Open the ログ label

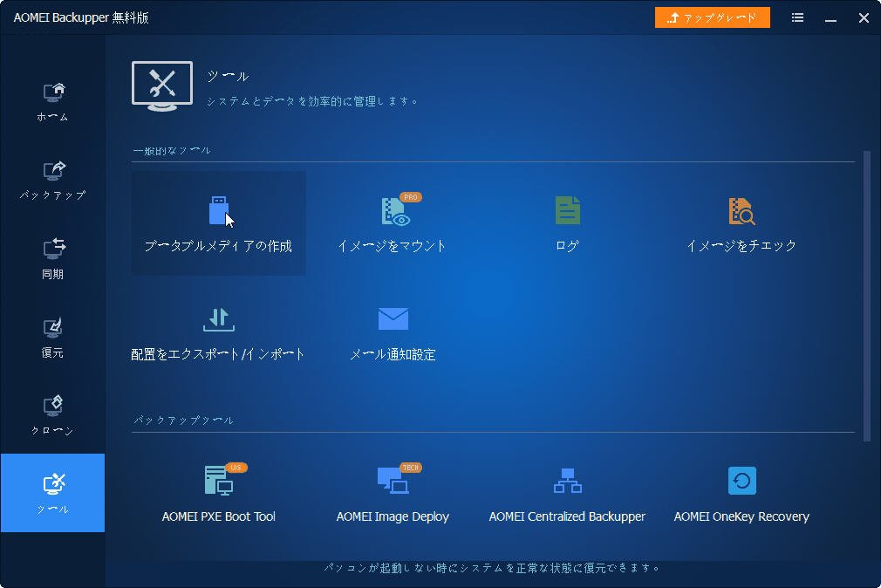[567, 246]
